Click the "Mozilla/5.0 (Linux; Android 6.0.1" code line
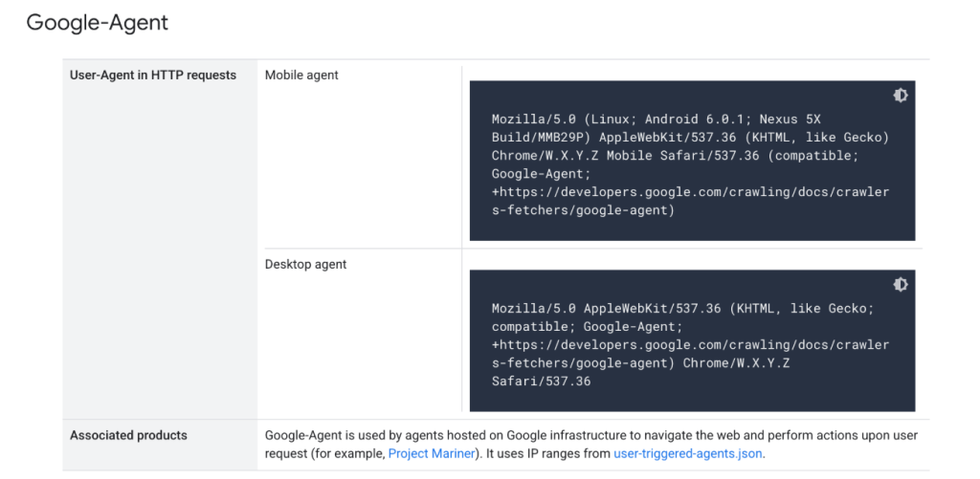The width and height of the screenshot is (980, 479). [x=657, y=120]
